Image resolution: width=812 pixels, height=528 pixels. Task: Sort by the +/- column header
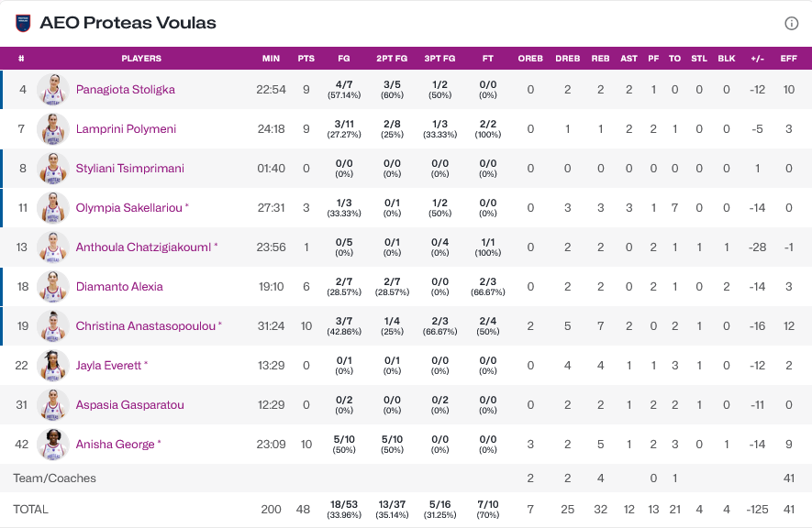757,59
